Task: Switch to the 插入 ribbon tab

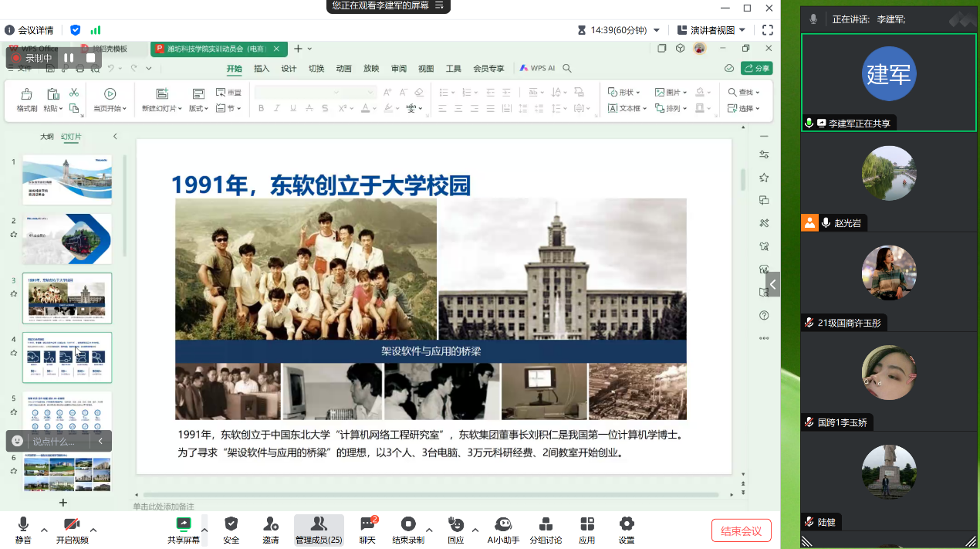Action: tap(262, 69)
